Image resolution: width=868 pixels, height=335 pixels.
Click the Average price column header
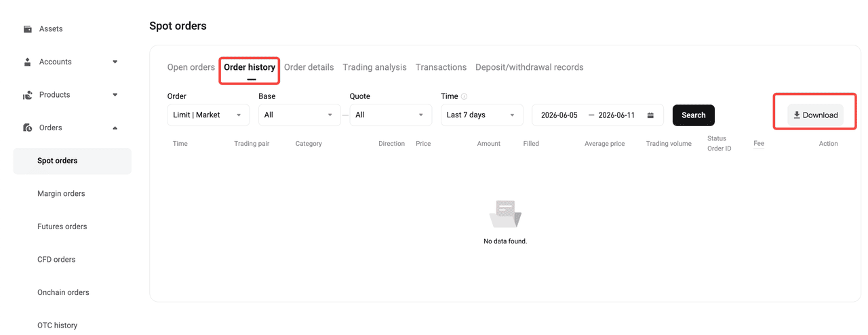(605, 144)
